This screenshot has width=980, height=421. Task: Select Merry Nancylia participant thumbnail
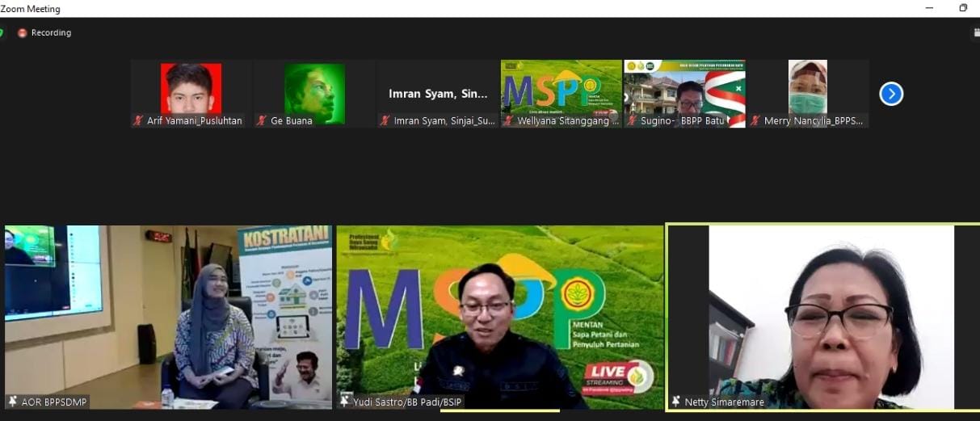[807, 87]
